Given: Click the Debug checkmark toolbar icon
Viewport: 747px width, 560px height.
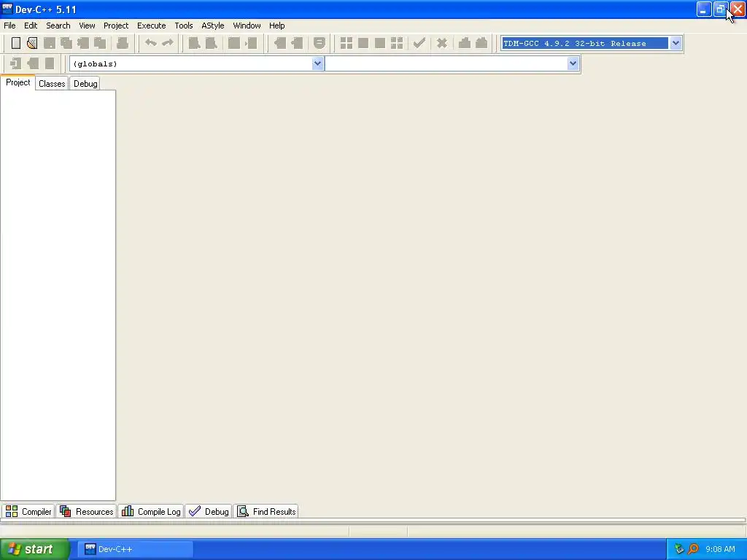Looking at the screenshot, I should coord(419,43).
